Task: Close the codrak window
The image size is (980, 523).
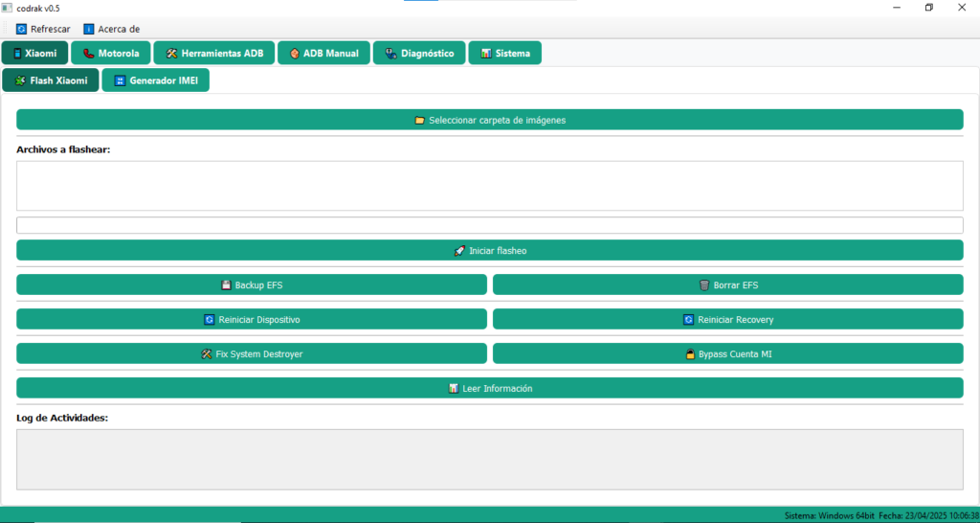Action: coord(962,8)
